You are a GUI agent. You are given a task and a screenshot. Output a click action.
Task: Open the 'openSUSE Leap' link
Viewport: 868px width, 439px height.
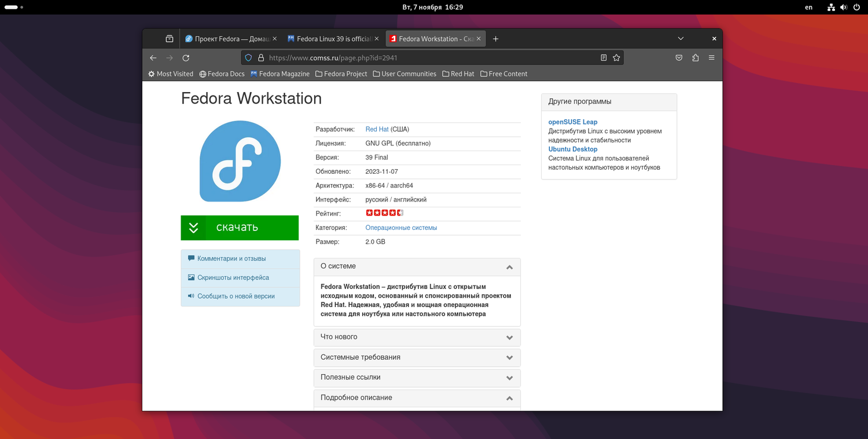573,122
